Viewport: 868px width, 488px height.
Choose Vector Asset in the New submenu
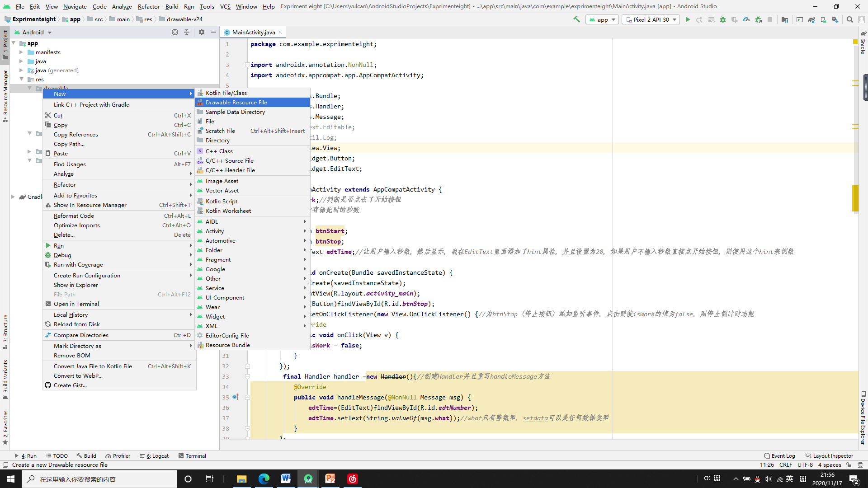[222, 191]
